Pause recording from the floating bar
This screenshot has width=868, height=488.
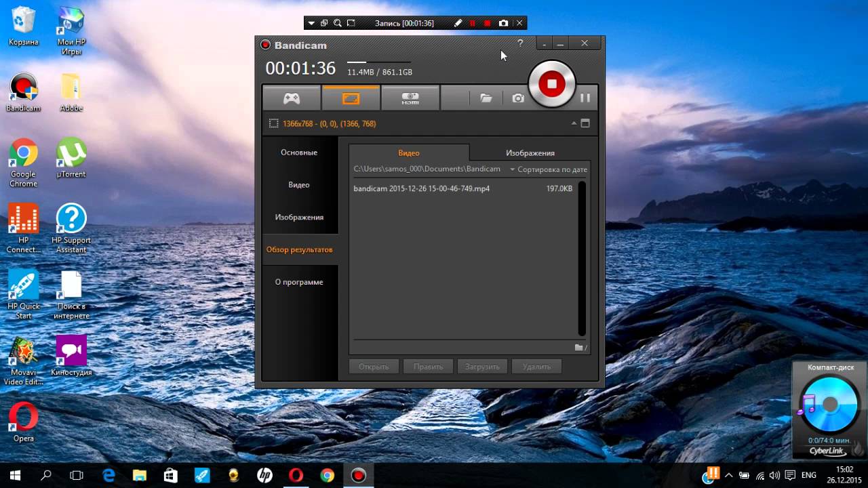coord(473,23)
